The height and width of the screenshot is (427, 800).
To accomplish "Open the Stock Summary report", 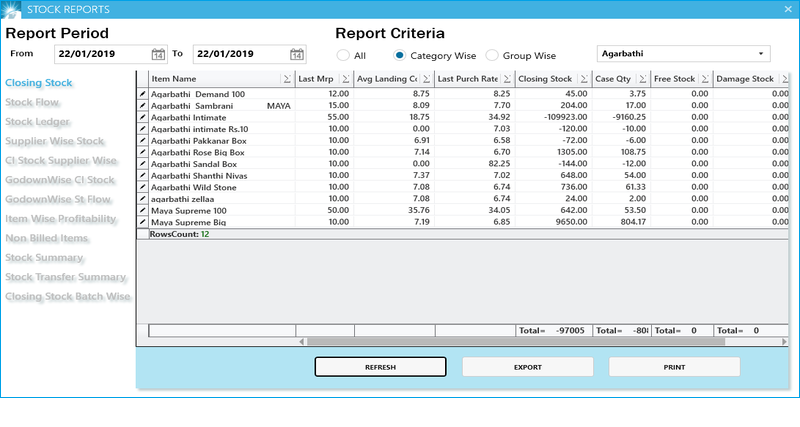I will [x=44, y=257].
